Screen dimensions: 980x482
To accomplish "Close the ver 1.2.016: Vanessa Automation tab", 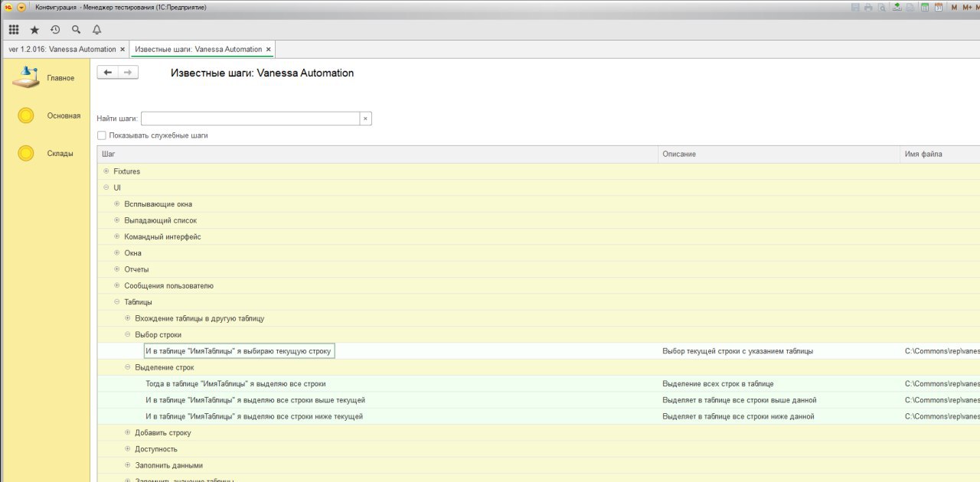I will tap(122, 49).
